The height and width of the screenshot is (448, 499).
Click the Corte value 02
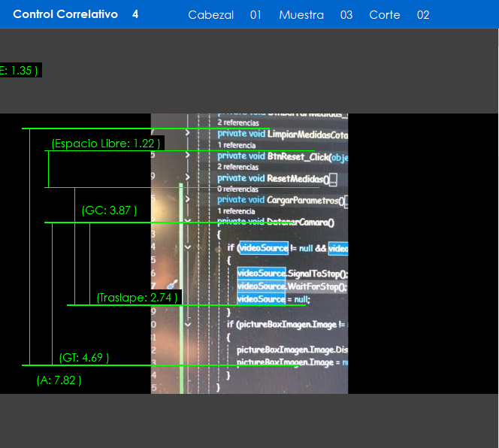[x=423, y=15]
